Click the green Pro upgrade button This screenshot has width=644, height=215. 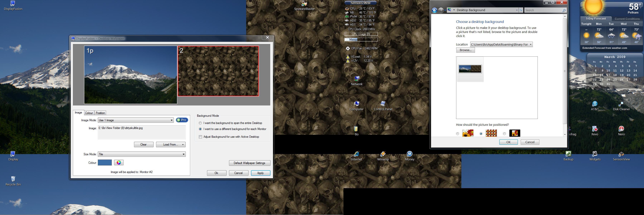[182, 120]
